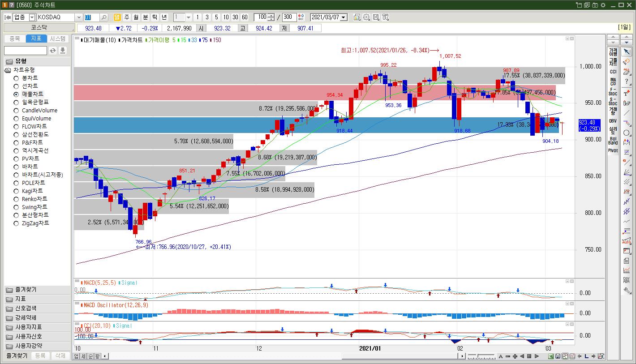The width and height of the screenshot is (636, 364).
Task: Click the bar count toggle icon beside 300
Action: click(x=301, y=17)
